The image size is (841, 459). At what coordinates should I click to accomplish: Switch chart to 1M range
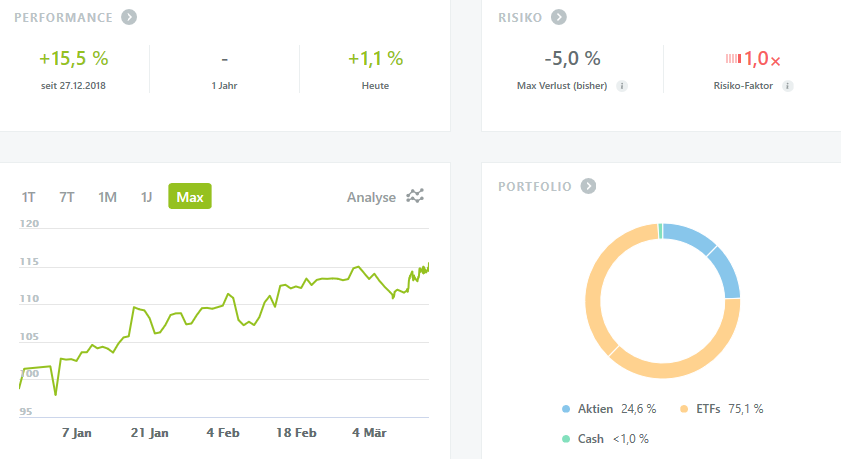tap(107, 197)
